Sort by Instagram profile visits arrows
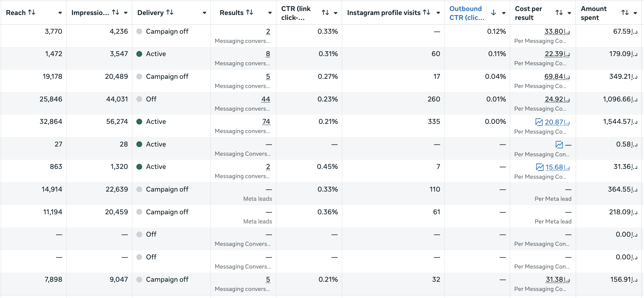The width and height of the screenshot is (644, 298). click(x=426, y=13)
